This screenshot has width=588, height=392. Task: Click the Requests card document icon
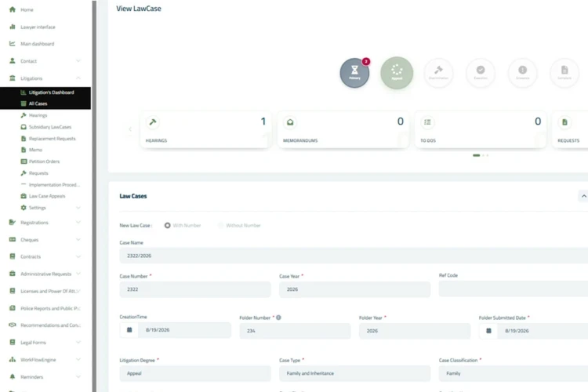564,122
